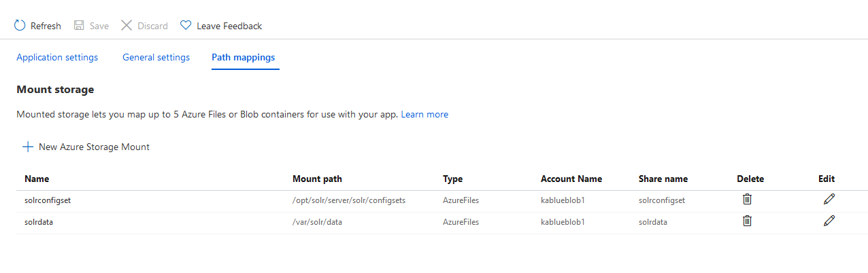Image resolution: width=868 pixels, height=273 pixels.
Task: Switch to the Application settings tab
Action: pyautogui.click(x=57, y=58)
